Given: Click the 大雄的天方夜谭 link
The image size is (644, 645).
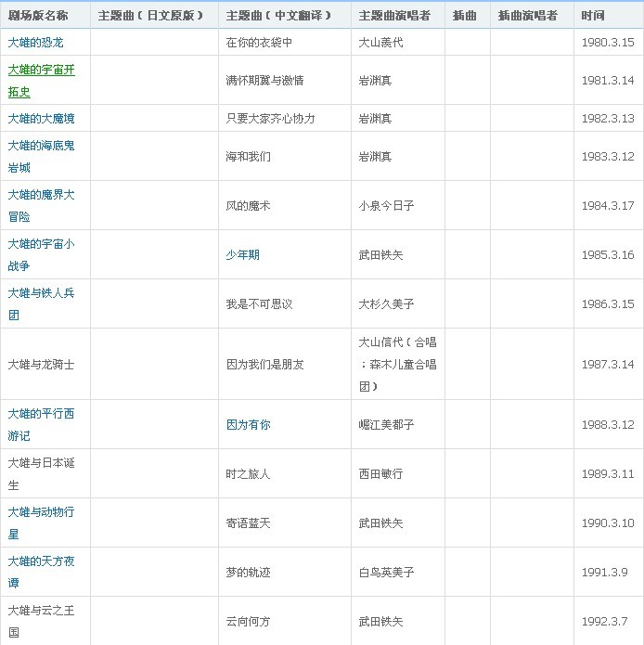Looking at the screenshot, I should (x=41, y=561).
